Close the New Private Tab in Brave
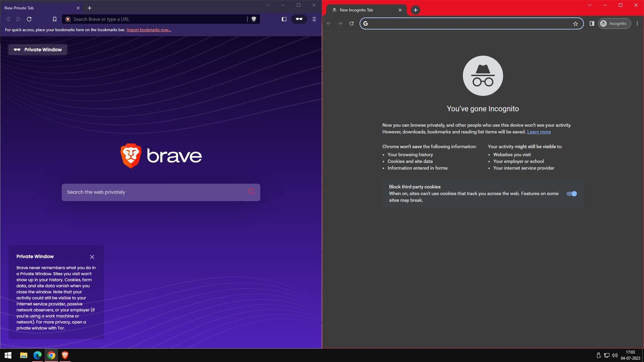Viewport: 644px width, 362px height. 78,8
